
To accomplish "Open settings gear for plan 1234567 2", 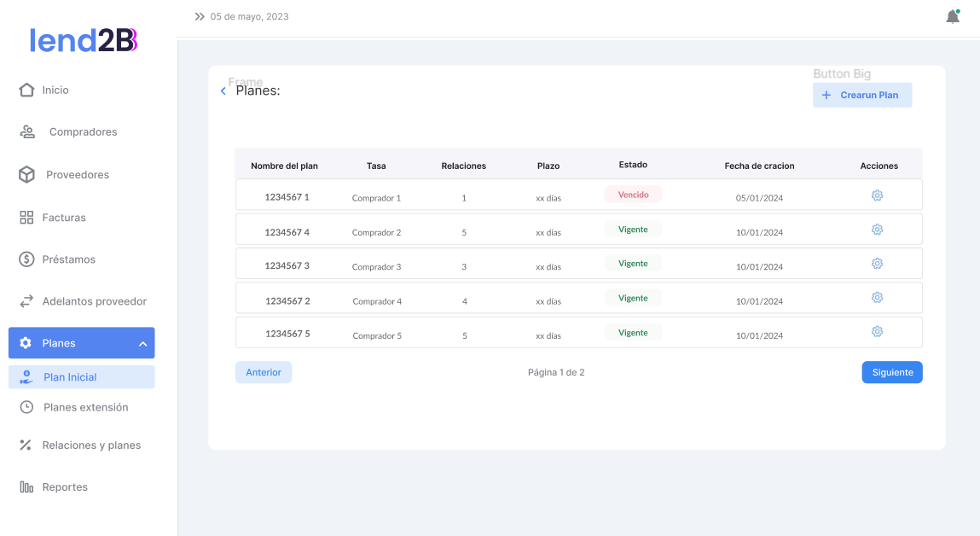I will click(x=877, y=298).
